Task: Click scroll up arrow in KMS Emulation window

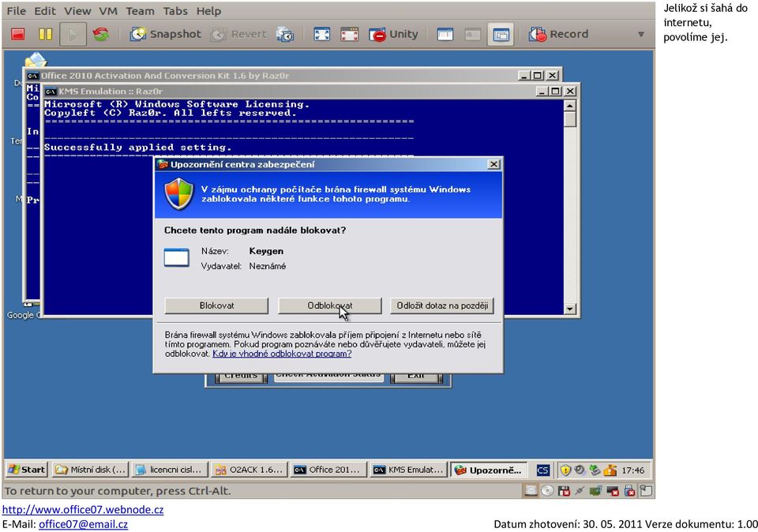Action: tap(570, 105)
